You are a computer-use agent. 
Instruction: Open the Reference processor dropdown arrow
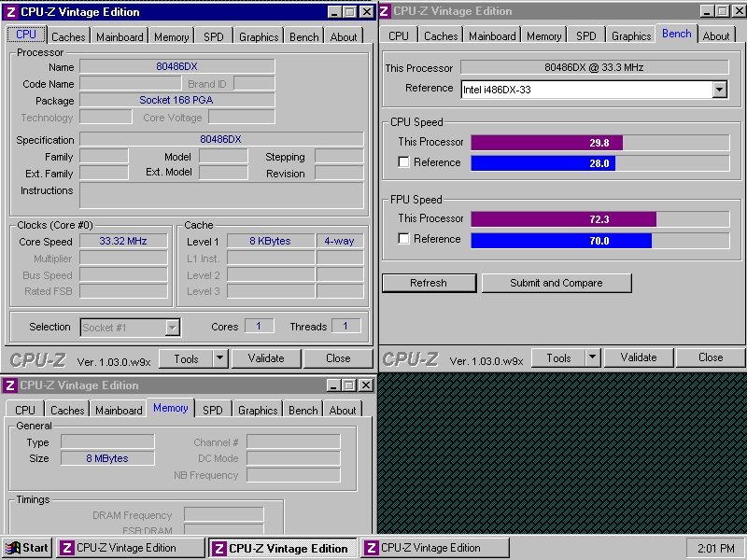click(x=719, y=90)
